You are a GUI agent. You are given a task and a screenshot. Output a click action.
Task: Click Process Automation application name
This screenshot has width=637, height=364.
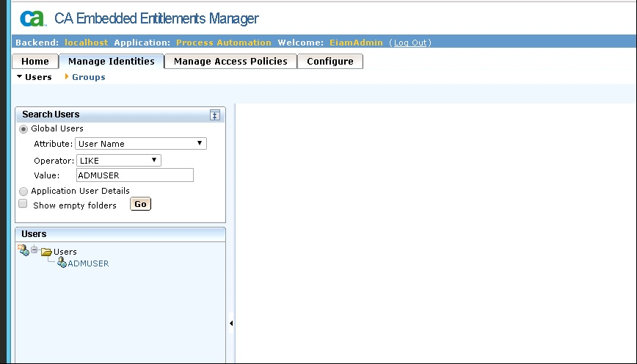[x=223, y=43]
